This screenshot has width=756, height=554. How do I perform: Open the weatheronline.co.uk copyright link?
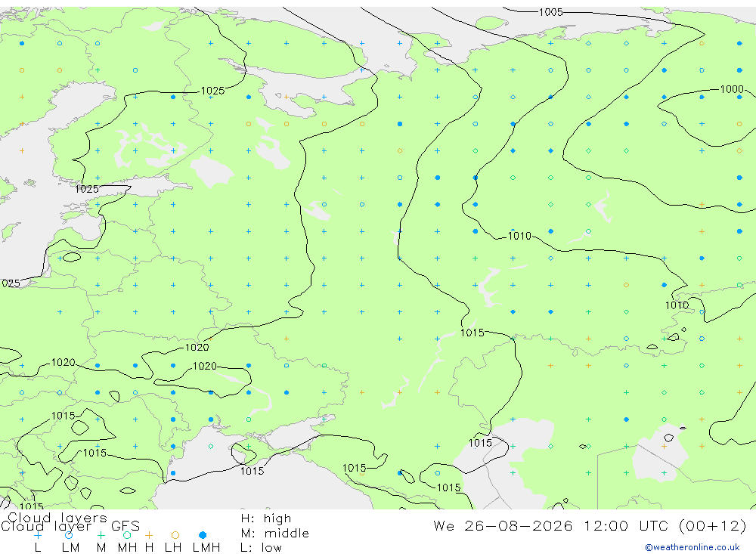[692, 547]
